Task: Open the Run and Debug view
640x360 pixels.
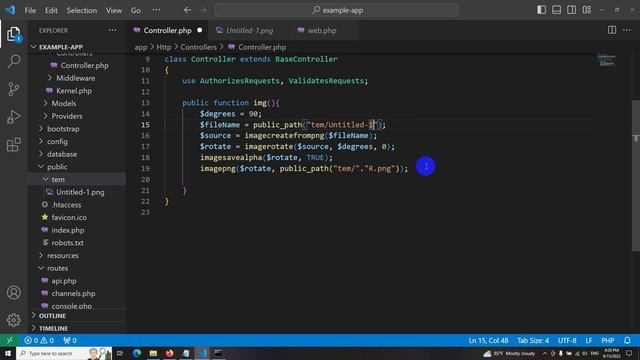Action: pyautogui.click(x=13, y=117)
